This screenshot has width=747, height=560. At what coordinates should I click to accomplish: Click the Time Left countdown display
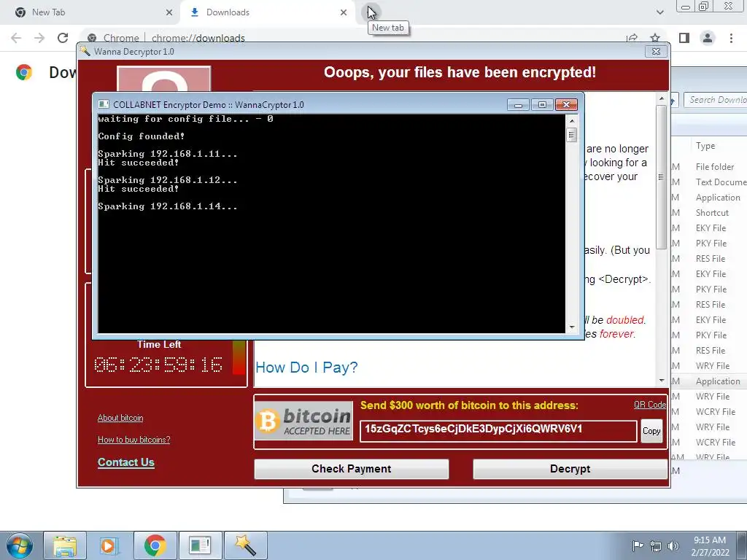coord(158,365)
